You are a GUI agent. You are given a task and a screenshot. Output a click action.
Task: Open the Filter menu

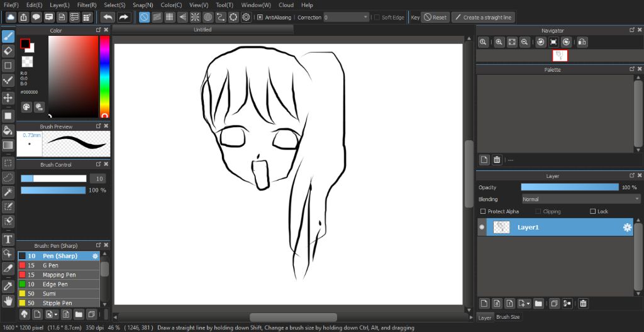[x=87, y=4]
